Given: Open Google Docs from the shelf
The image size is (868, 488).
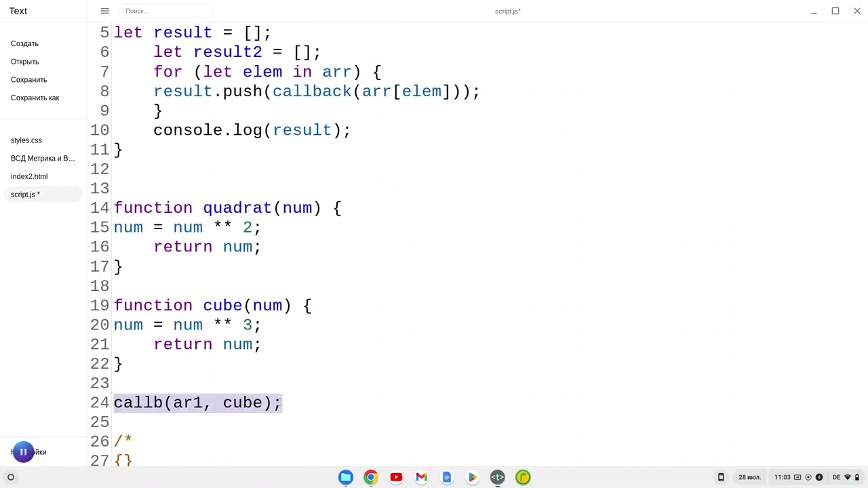Looking at the screenshot, I should pyautogui.click(x=447, y=477).
